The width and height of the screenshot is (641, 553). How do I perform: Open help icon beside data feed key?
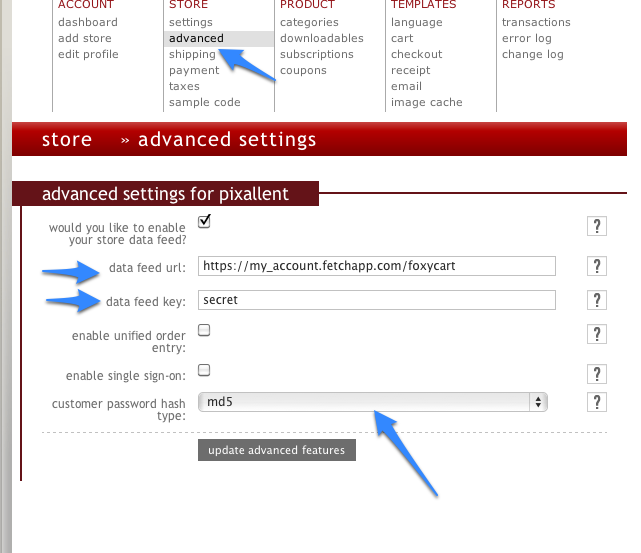596,300
